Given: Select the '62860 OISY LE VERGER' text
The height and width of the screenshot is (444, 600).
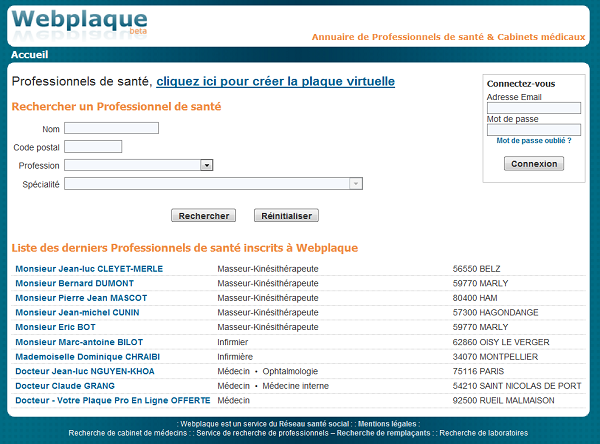Looking at the screenshot, I should [x=501, y=342].
